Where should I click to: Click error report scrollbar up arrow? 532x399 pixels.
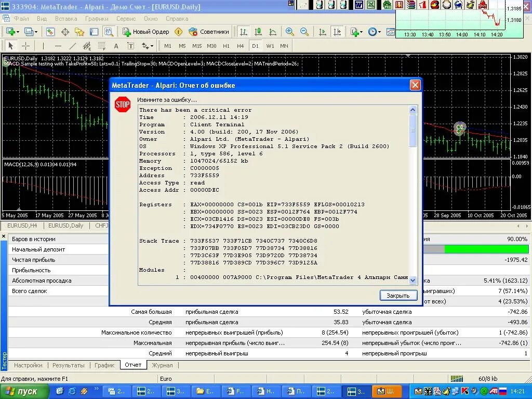(413, 110)
